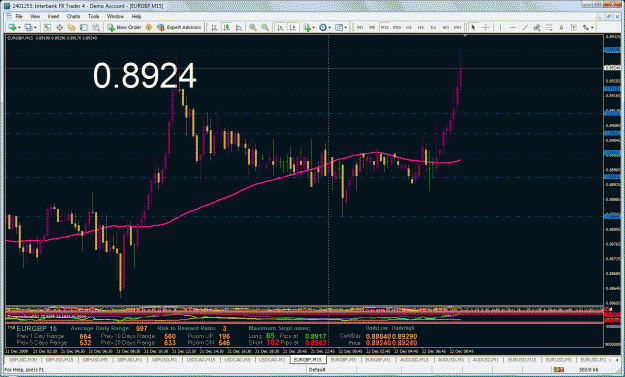Viewport: 625px width, 377px height.
Task: Click the chart window icon beside File
Action: [8, 16]
